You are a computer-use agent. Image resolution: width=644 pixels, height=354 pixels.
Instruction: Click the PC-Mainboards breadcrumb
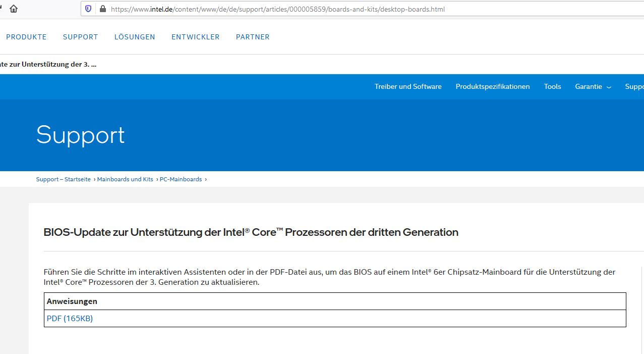pos(181,179)
